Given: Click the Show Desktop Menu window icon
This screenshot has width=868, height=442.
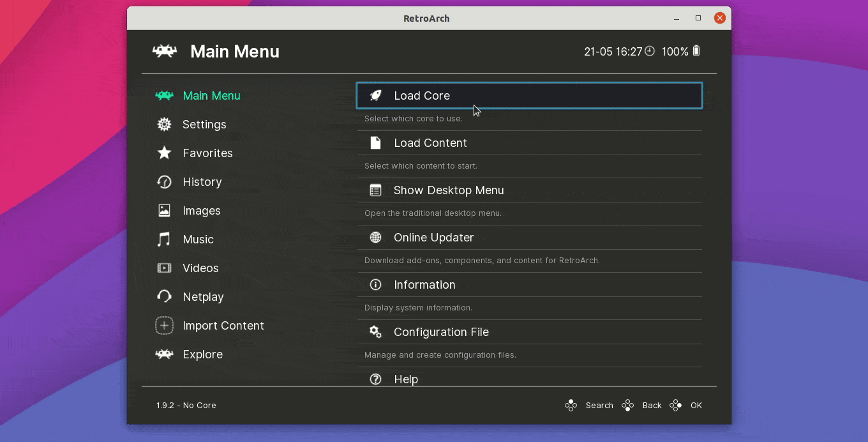Looking at the screenshot, I should pos(375,190).
